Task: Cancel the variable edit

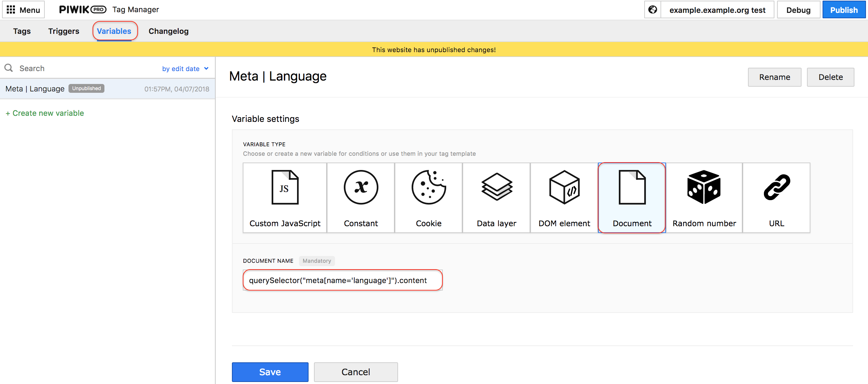Action: pos(356,372)
